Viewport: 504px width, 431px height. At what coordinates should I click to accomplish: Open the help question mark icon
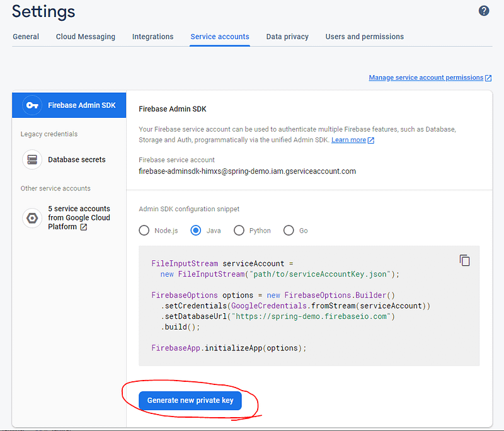pos(483,11)
